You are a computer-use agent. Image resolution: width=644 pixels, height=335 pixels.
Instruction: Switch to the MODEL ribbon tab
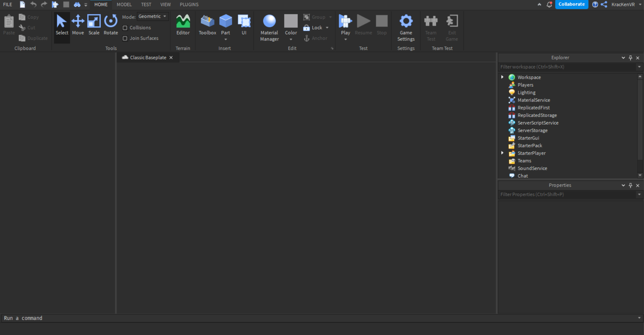124,4
